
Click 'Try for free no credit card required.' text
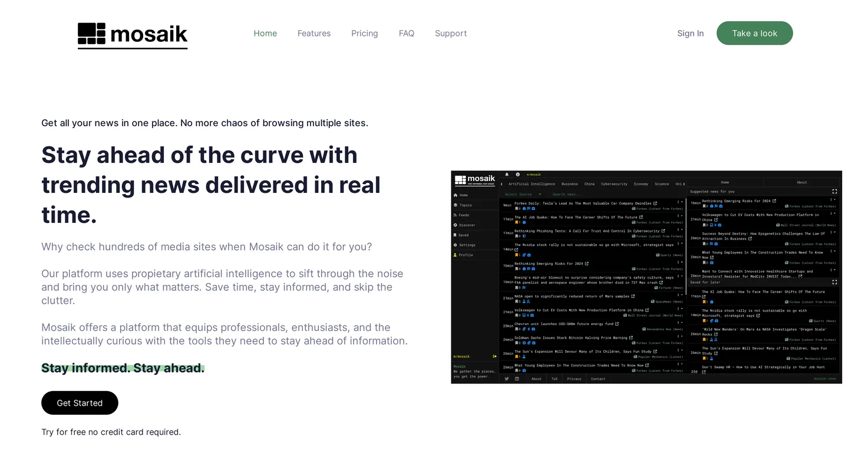(x=111, y=432)
